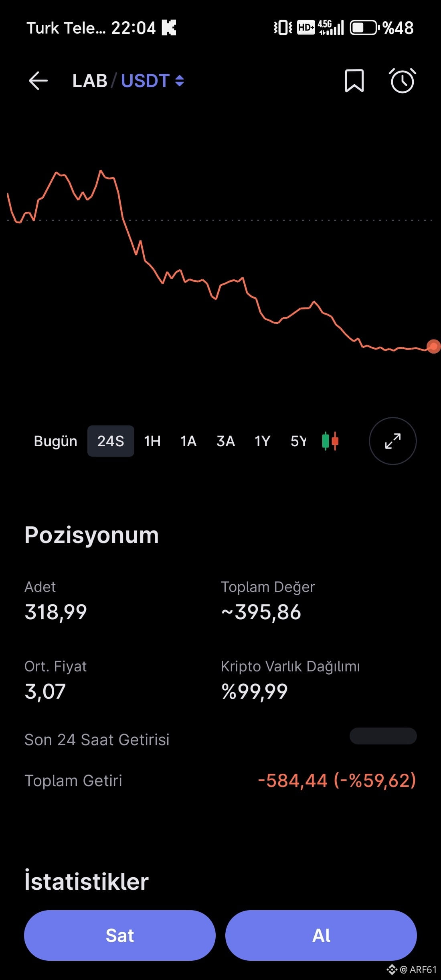Open the price alarm clock icon
Image resolution: width=441 pixels, height=980 pixels.
click(403, 81)
